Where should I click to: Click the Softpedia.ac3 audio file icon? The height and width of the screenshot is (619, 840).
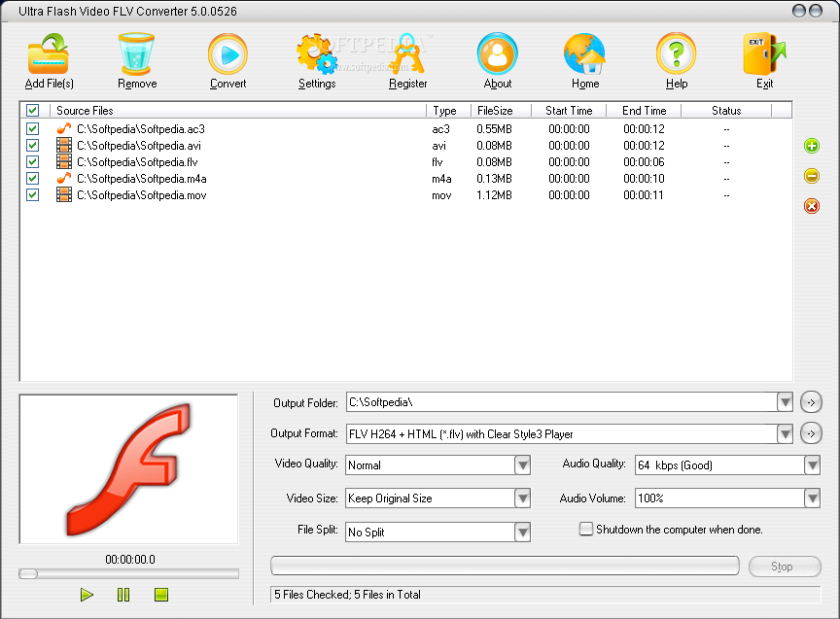click(x=64, y=128)
